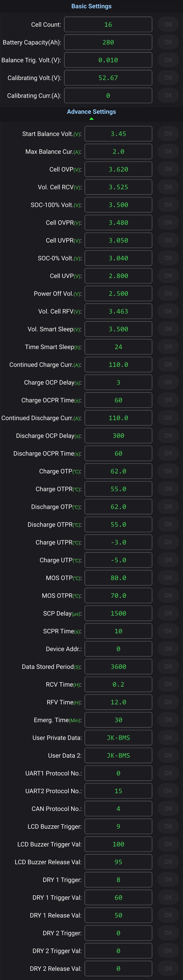This screenshot has height=980, width=183.
Task: Click OK next to Battery Capacity
Action: [x=168, y=42]
